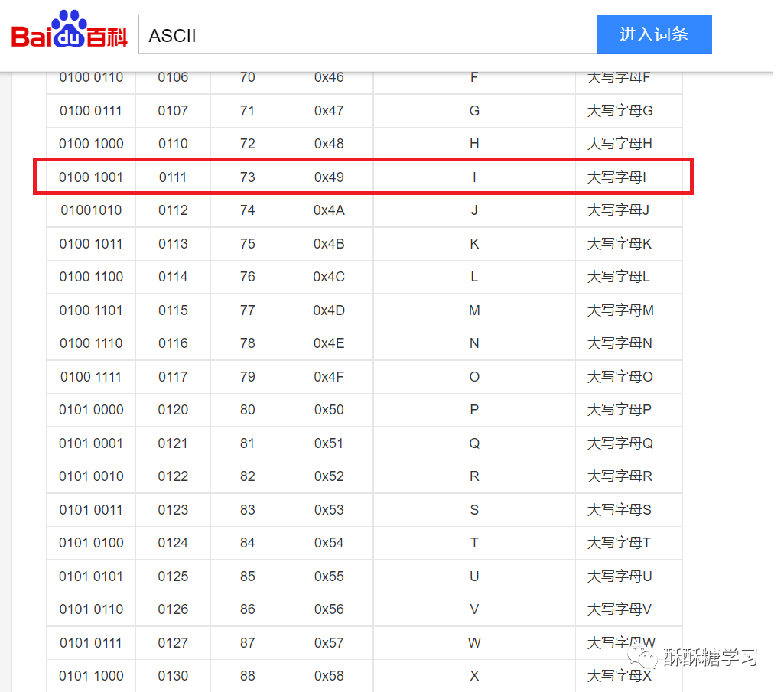Click hex cell 0x4D
The width and height of the screenshot is (784, 692).
(x=329, y=310)
